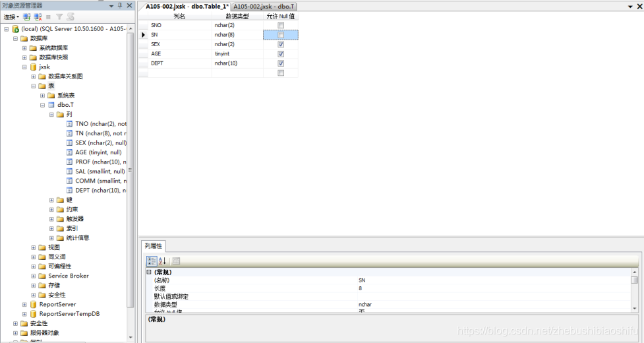Click the DEPT column icon in tree

tap(69, 190)
